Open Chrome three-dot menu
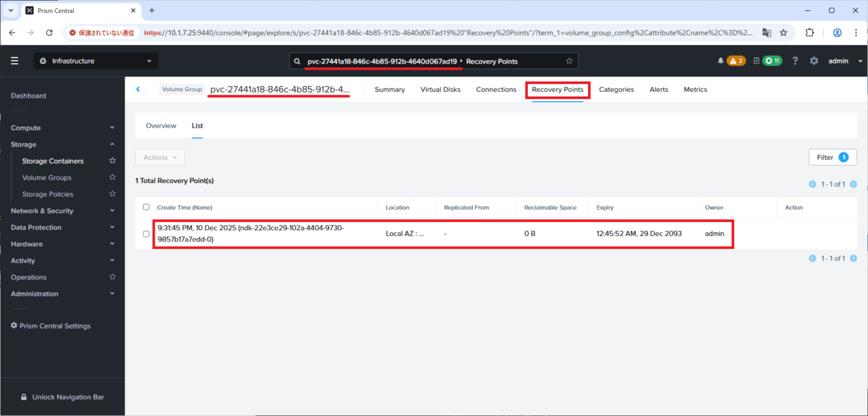Viewport: 868px width, 416px height. [x=855, y=33]
